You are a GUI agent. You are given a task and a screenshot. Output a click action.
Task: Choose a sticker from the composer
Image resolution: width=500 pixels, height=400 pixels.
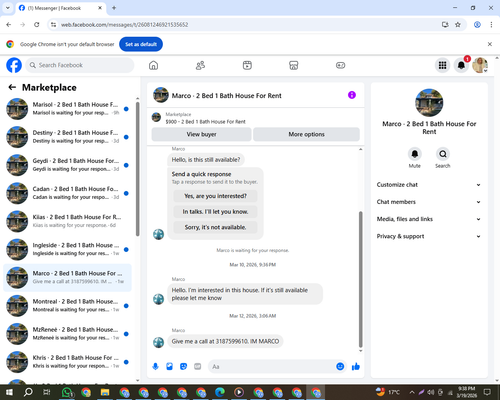[x=183, y=367]
